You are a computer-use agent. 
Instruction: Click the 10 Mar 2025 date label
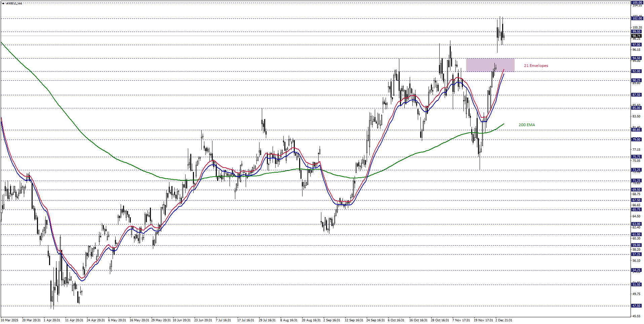tap(10, 320)
